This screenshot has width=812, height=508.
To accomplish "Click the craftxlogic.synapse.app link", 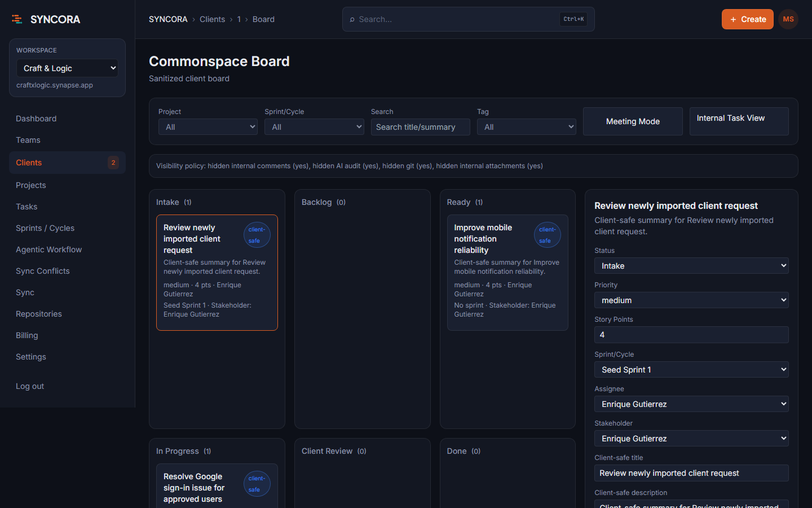I will click(x=55, y=85).
